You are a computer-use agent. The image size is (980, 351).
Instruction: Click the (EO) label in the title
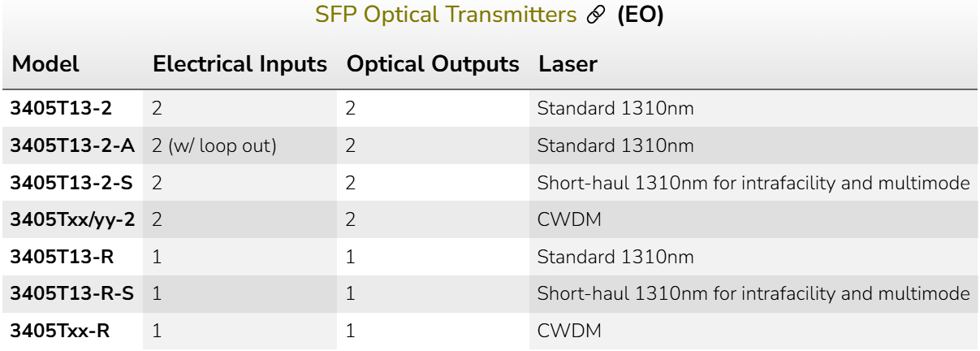(640, 17)
